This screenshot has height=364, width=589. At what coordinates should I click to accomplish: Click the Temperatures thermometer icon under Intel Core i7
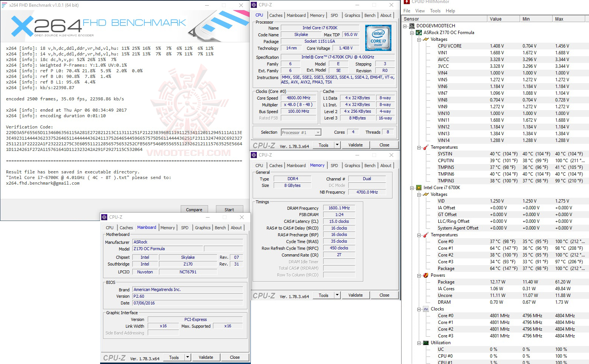pyautogui.click(x=426, y=235)
